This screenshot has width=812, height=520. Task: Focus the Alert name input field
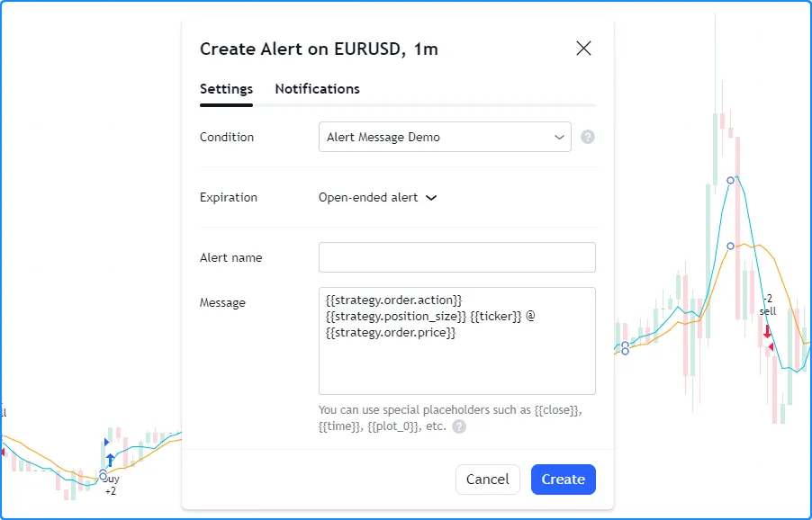[456, 257]
